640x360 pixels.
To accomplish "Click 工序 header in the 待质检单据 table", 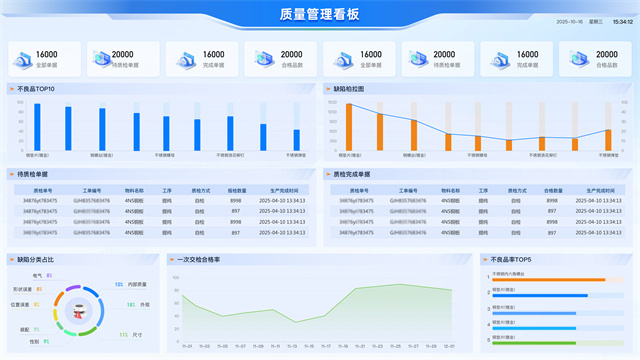I will (x=167, y=191).
